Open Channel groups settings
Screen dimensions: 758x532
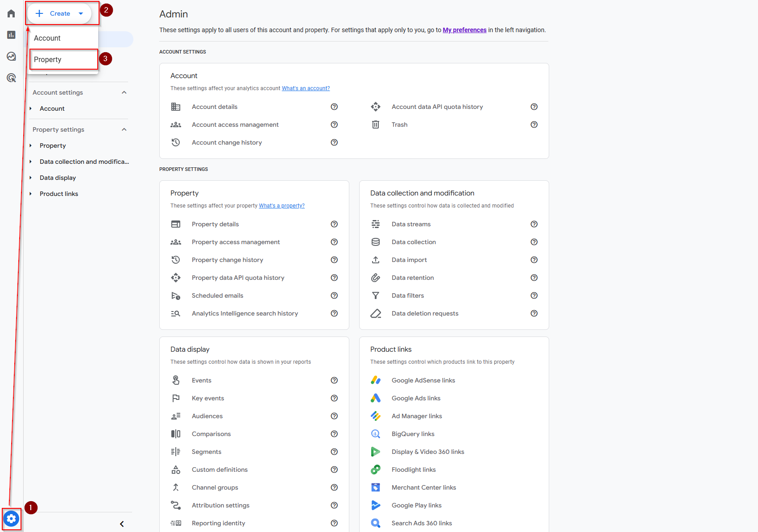coord(215,487)
